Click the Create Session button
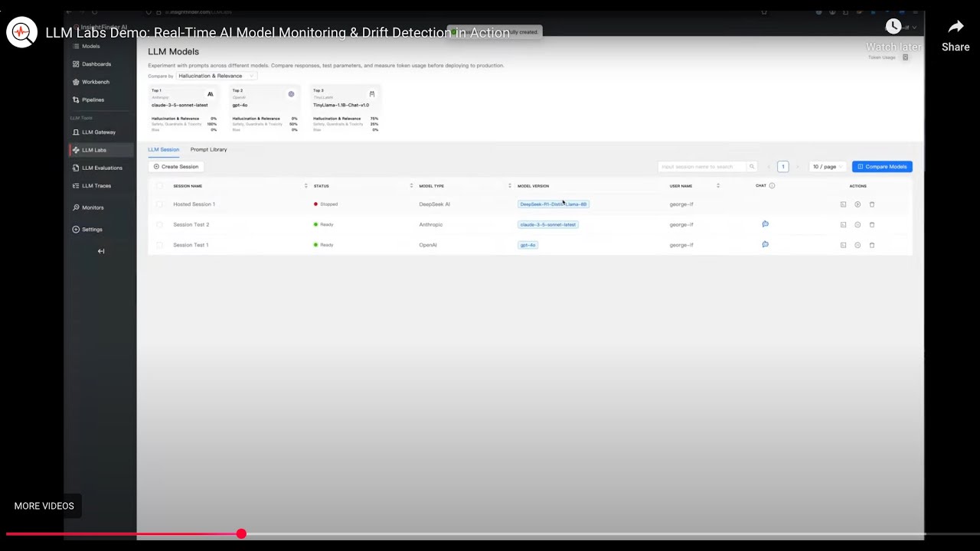The width and height of the screenshot is (980, 551). coord(176,167)
